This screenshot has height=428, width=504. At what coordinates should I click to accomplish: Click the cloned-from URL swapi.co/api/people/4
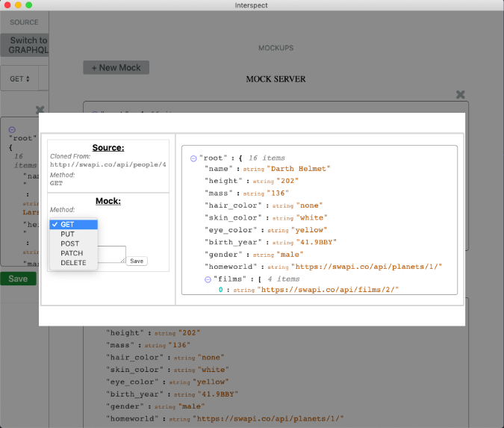pos(108,164)
